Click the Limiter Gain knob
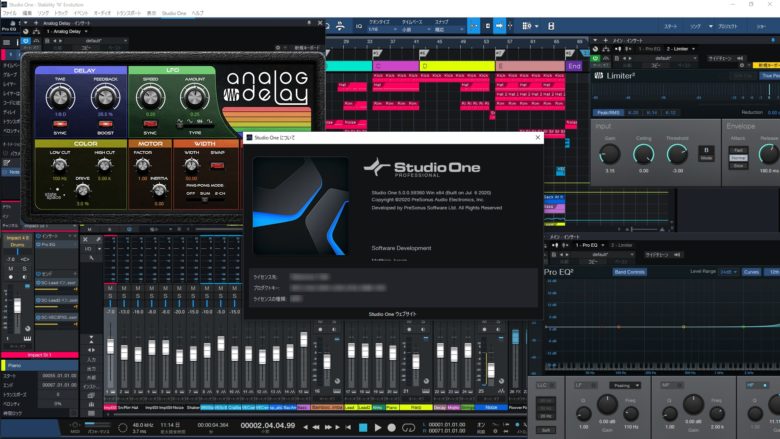 (x=610, y=155)
